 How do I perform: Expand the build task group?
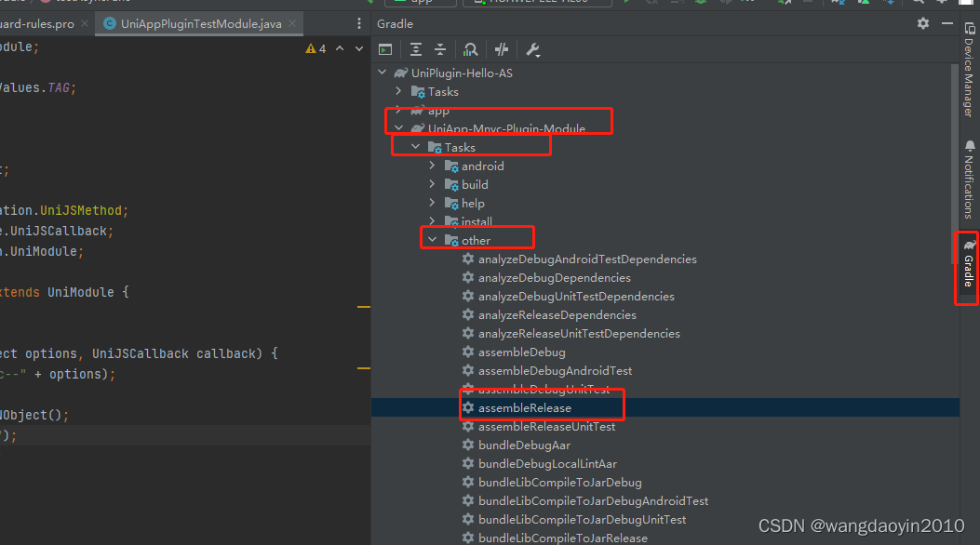pos(433,184)
